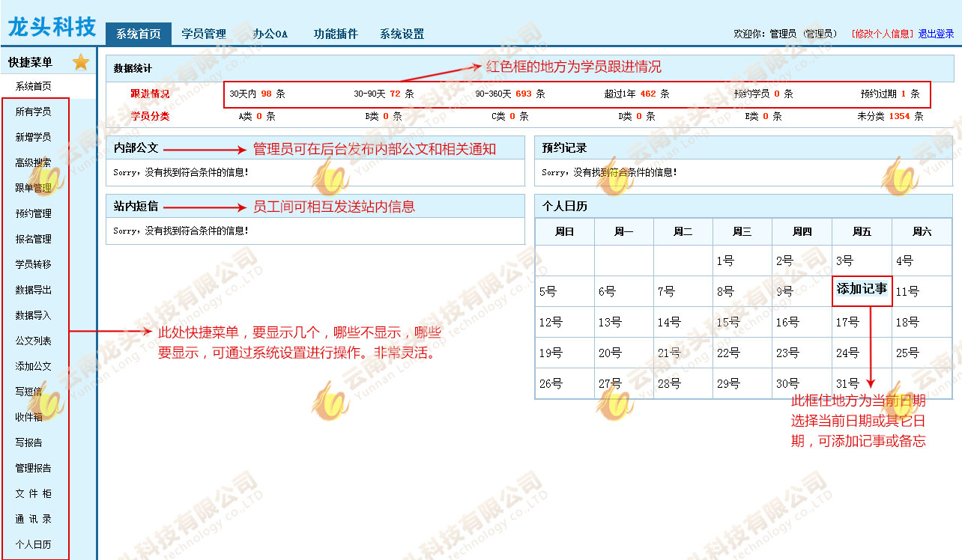Switch to the 办公OA tab

pyautogui.click(x=270, y=34)
